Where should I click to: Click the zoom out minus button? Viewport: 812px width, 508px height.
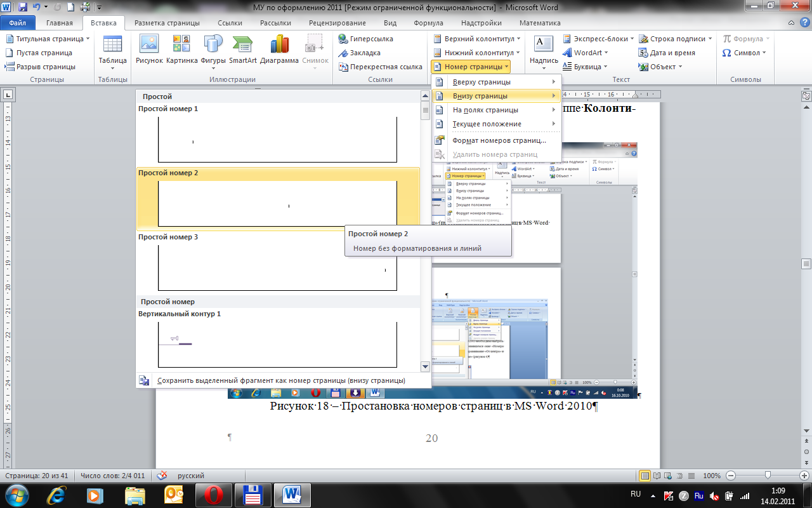coord(731,476)
